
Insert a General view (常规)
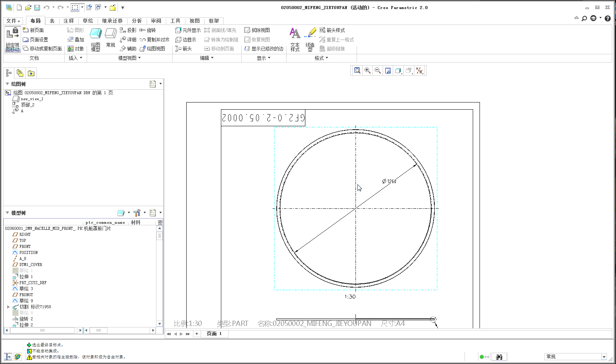point(110,38)
